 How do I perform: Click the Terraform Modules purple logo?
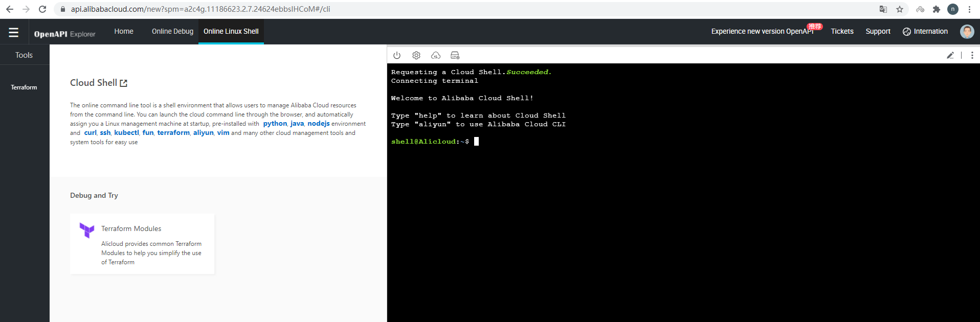(87, 231)
